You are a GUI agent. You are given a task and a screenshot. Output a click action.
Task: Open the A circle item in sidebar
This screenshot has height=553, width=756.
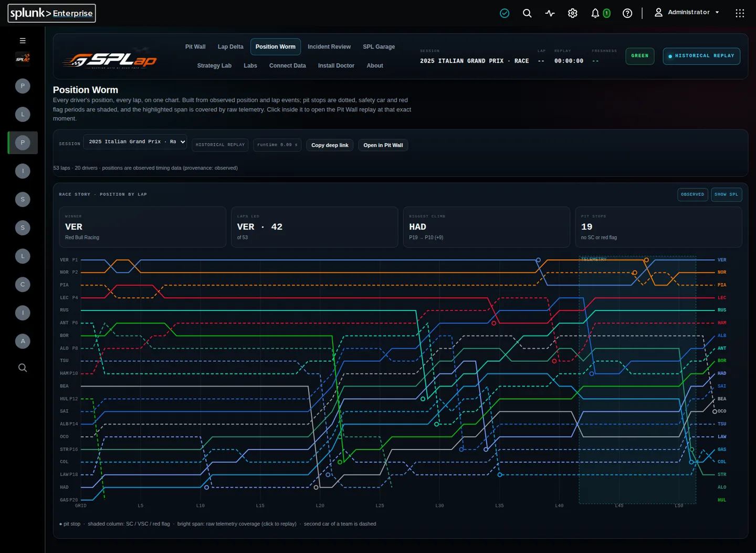tap(23, 341)
